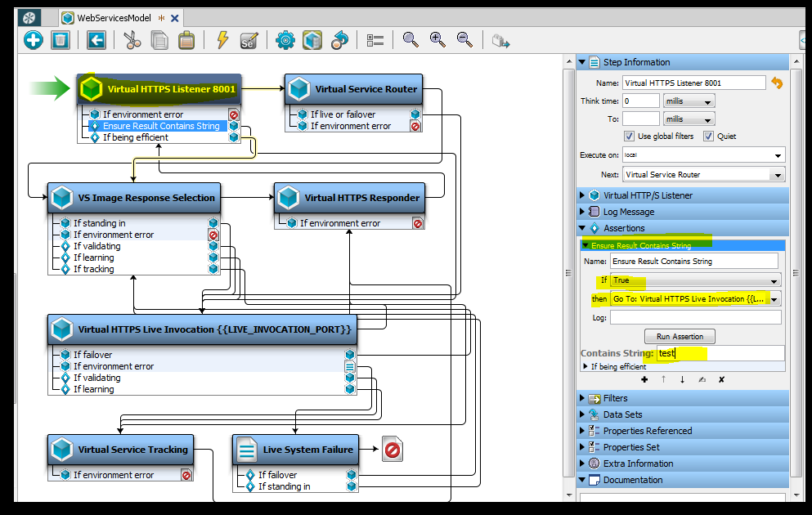Viewport: 812px width, 515px height.
Task: Click the lightning bolt toolbar icon
Action: tap(222, 39)
